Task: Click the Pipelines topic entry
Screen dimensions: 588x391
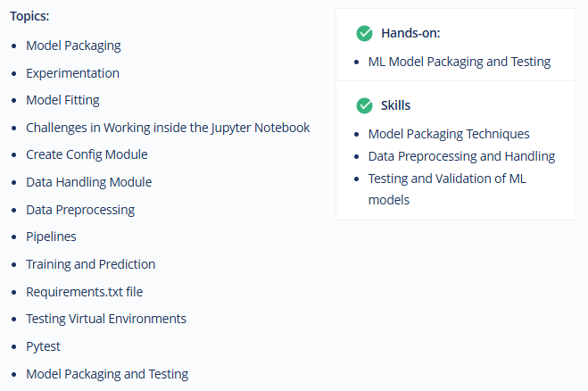Action: coord(51,237)
